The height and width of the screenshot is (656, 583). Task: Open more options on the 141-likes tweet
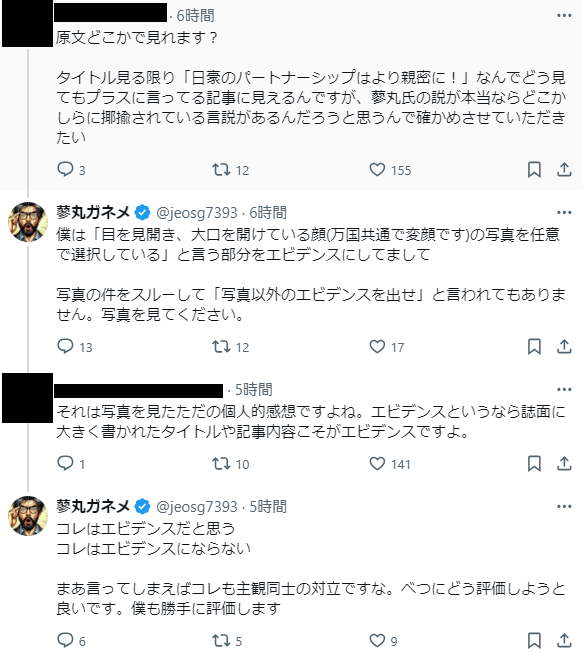point(564,389)
